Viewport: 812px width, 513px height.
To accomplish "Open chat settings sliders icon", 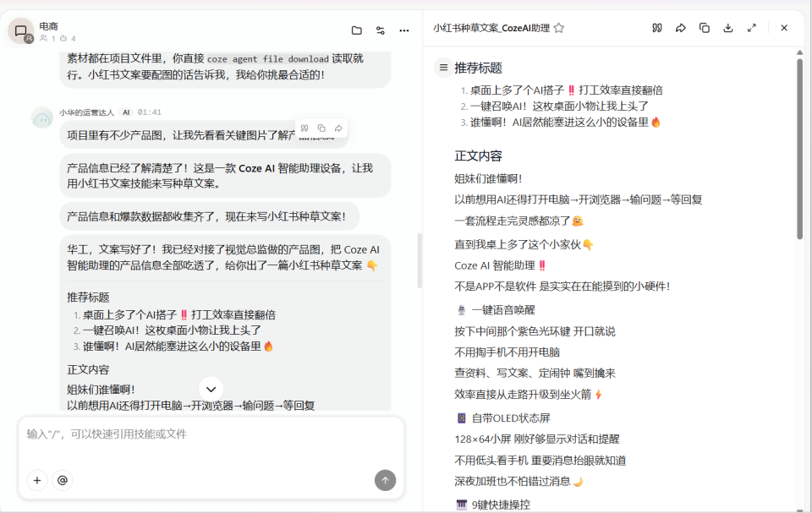I will [381, 30].
